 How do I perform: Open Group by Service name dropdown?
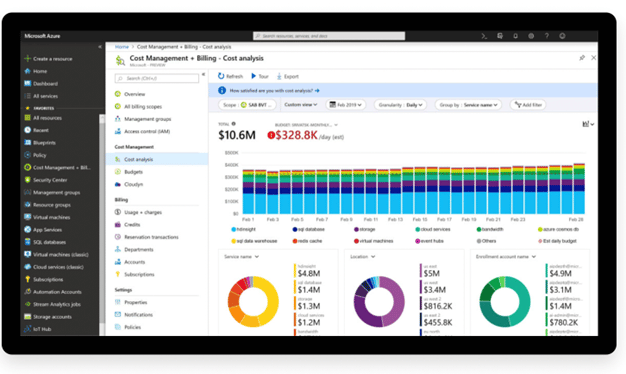468,105
